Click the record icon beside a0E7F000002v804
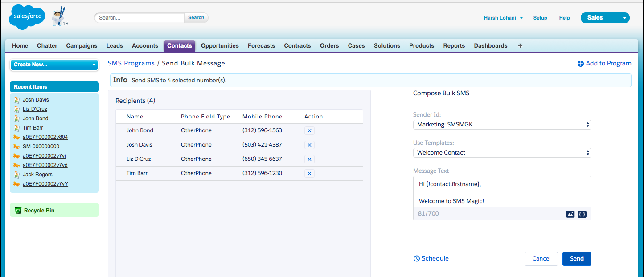Screen dimensions: 644x277 16,137
